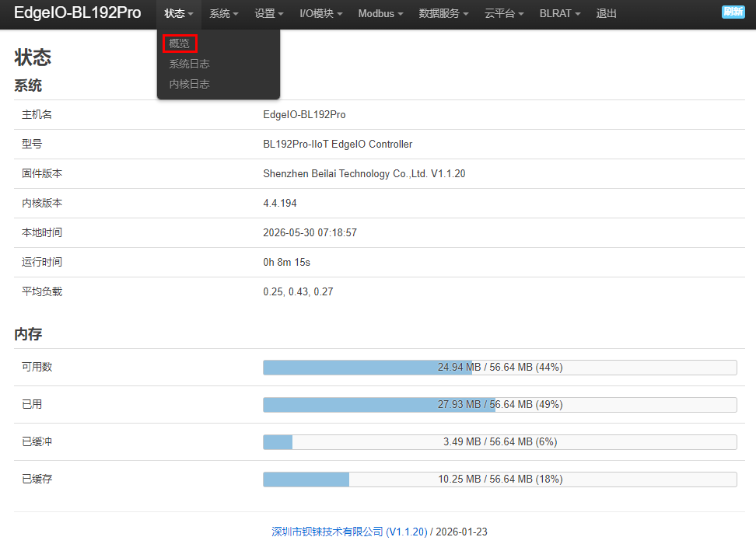Image resolution: width=756 pixels, height=544 pixels.
Task: Choose 内核日志 in the dropdown
Action: click(189, 84)
